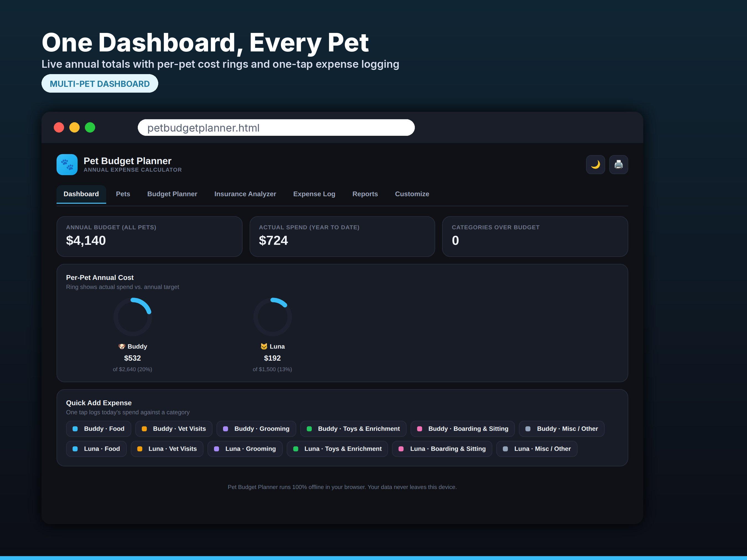Add Buddy · Misc / Other expense
This screenshot has width=747, height=560.
point(562,429)
